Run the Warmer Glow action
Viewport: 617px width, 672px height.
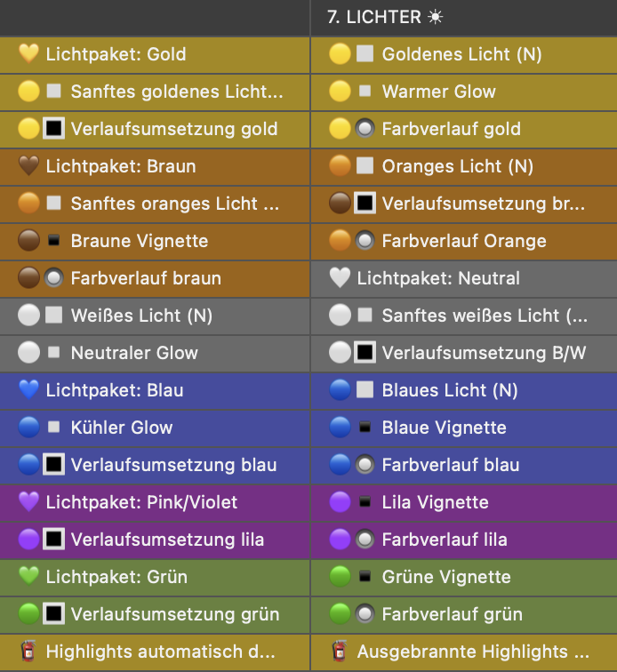click(x=464, y=92)
